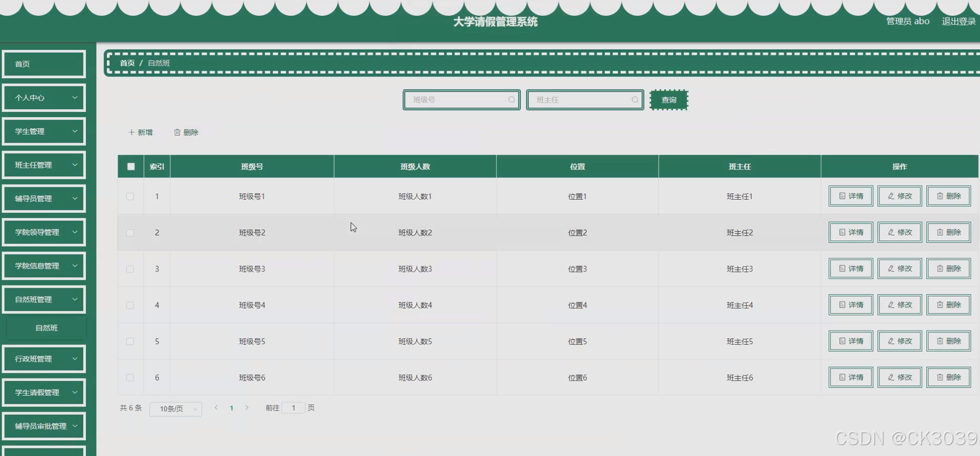The image size is (980, 456).
Task: Click search icon in 班级号 field
Action: click(x=511, y=100)
